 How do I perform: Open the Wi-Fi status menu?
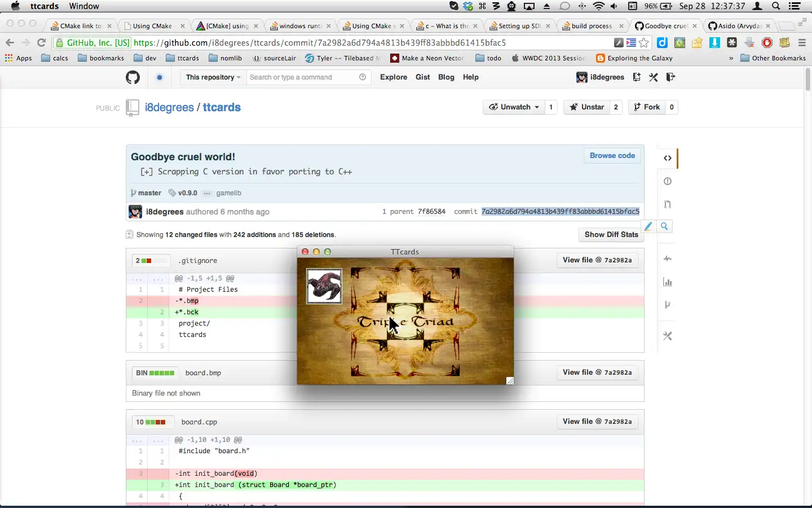pyautogui.click(x=599, y=6)
